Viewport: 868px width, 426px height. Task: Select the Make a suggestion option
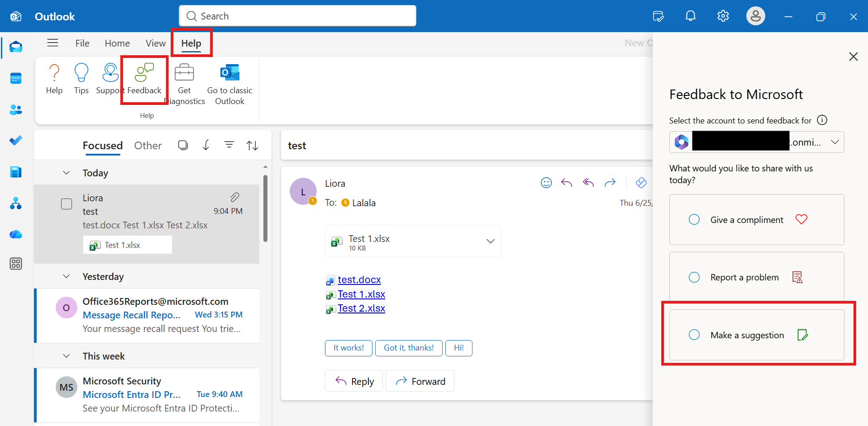coord(757,335)
